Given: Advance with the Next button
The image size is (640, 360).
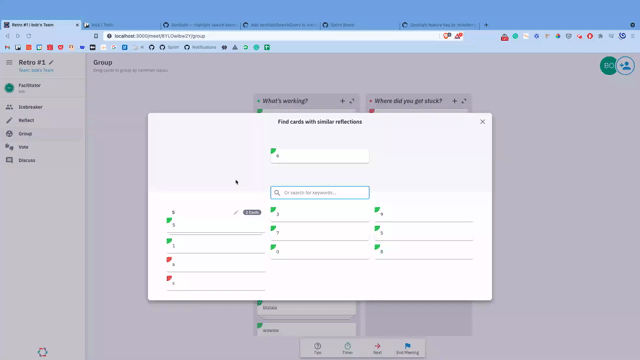Looking at the screenshot, I should [x=378, y=348].
